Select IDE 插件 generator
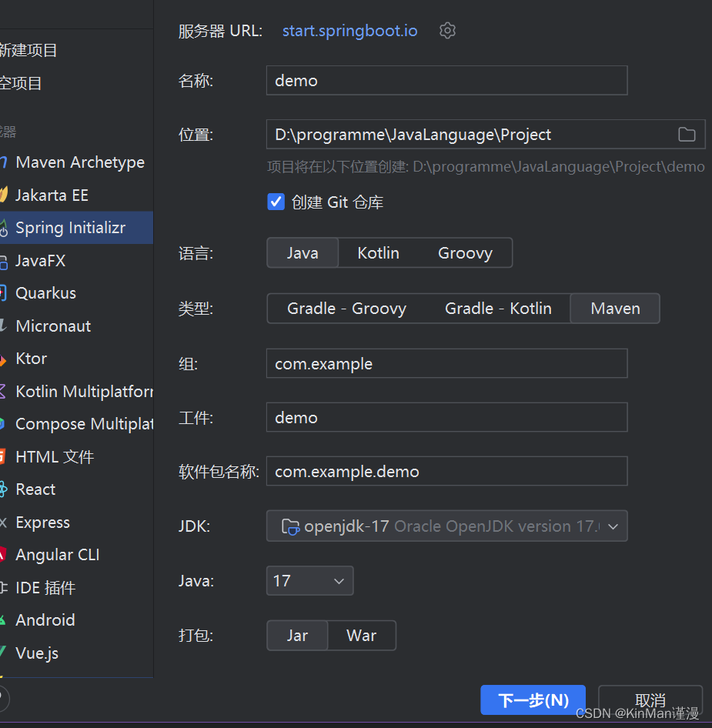The height and width of the screenshot is (728, 712). click(x=76, y=588)
